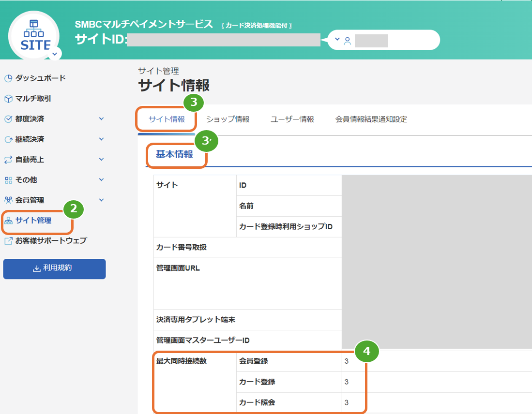Image resolution: width=532 pixels, height=414 pixels.
Task: Open お客様サポートウェブ link
Action: [x=51, y=241]
